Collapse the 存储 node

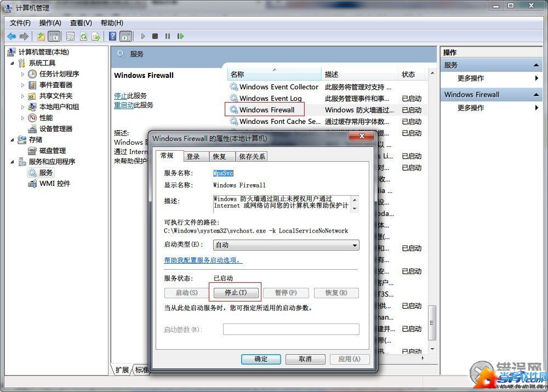click(x=12, y=140)
